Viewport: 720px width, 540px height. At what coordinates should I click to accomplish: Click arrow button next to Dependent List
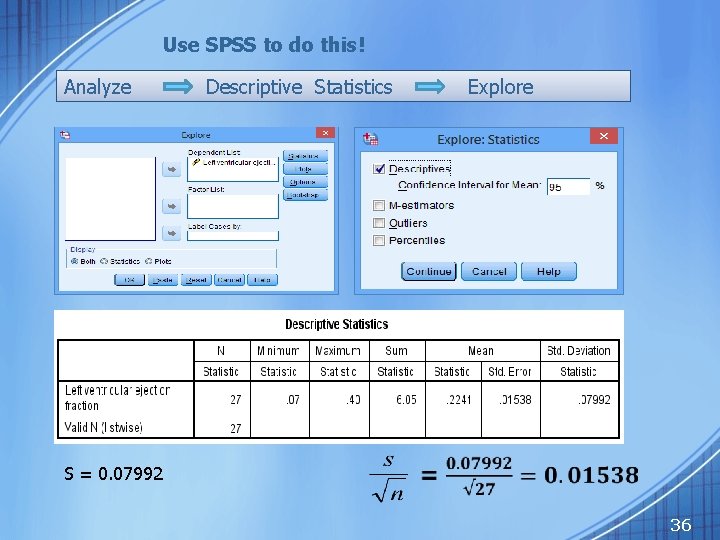171,169
